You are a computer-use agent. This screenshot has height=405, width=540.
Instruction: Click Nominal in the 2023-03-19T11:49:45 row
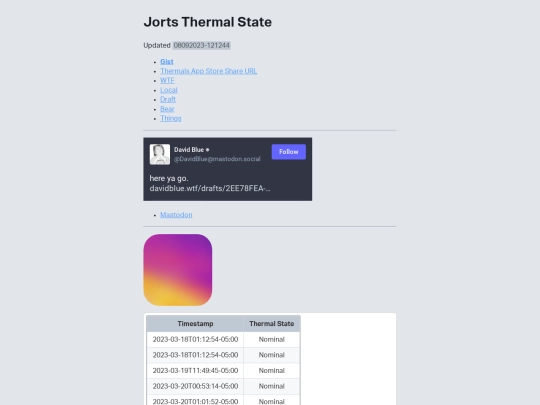coord(272,371)
